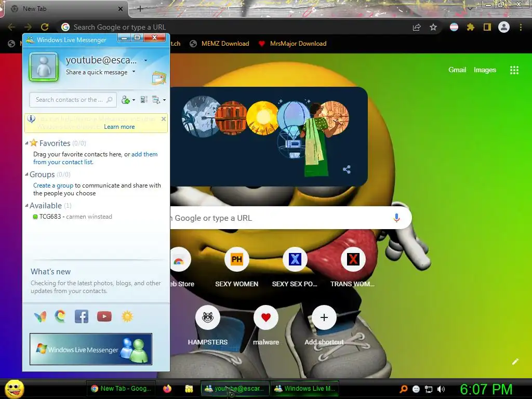Image resolution: width=532 pixels, height=399 pixels.
Task: Click the Chrome side panel icon
Action: point(487,27)
